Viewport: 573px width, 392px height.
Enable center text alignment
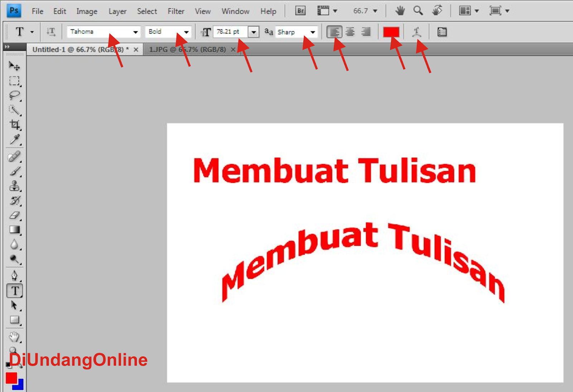[350, 32]
